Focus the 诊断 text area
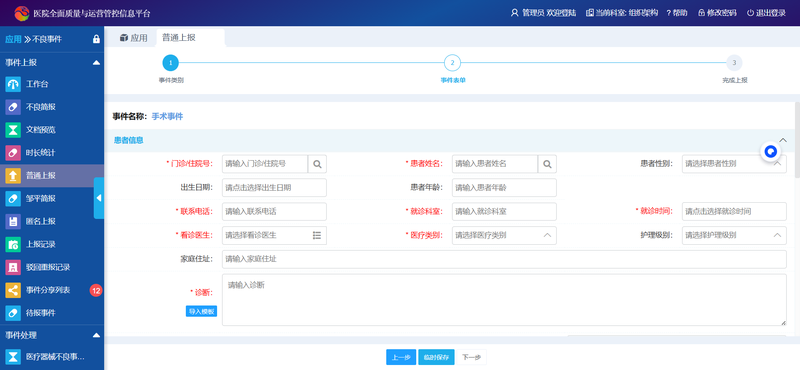The height and width of the screenshot is (370, 800). (504, 300)
